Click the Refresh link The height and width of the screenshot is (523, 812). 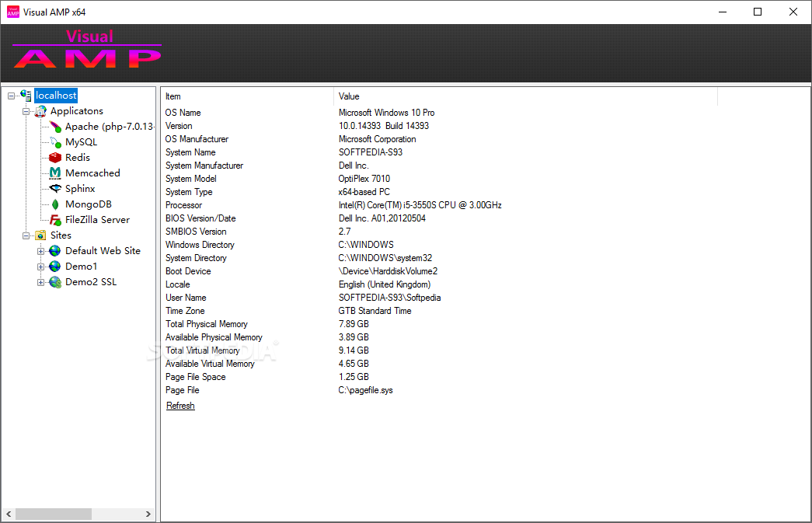180,406
